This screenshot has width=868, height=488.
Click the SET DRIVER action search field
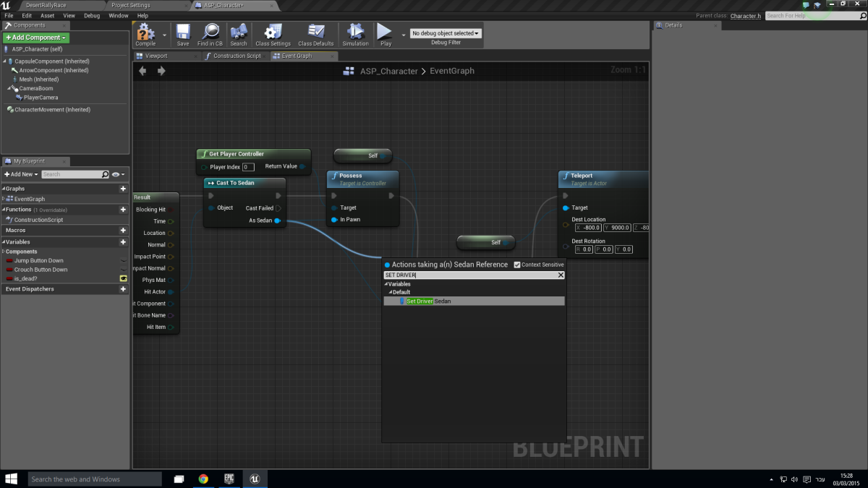coord(470,275)
